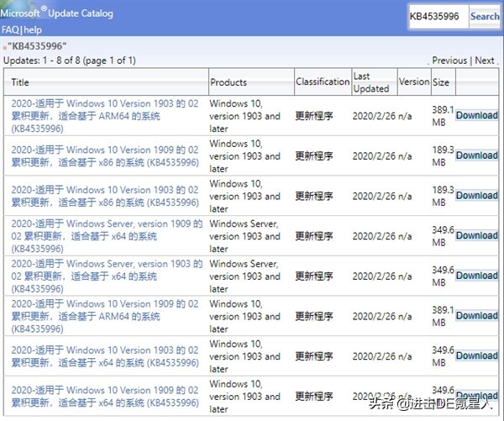
Task: Download the Windows Server 1909 x64 update
Action: pyautogui.click(x=477, y=235)
